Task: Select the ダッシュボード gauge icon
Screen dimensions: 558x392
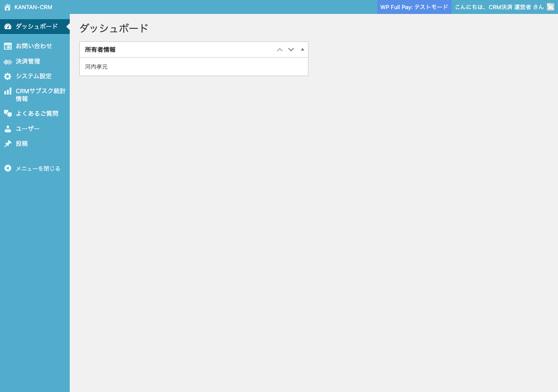Action: tap(8, 26)
